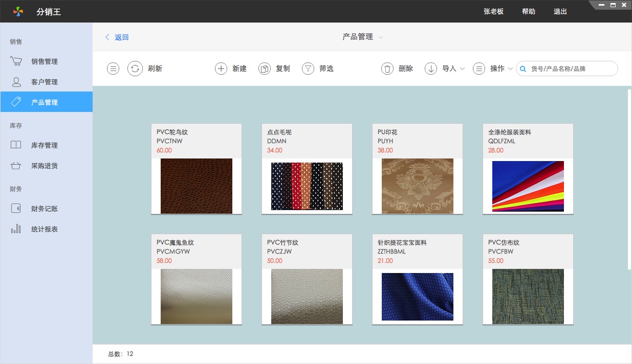Click the copy (复制) icon in toolbar
Screen dimensions: 632x364
pyautogui.click(x=264, y=69)
